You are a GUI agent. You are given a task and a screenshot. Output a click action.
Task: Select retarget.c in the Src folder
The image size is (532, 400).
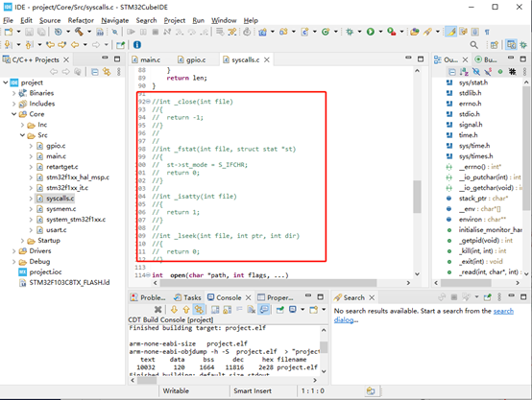(62, 167)
